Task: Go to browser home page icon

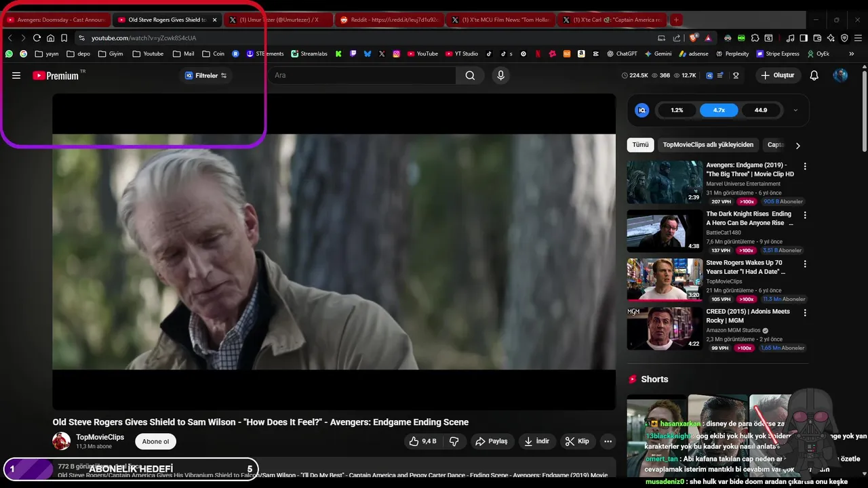Action: point(50,38)
